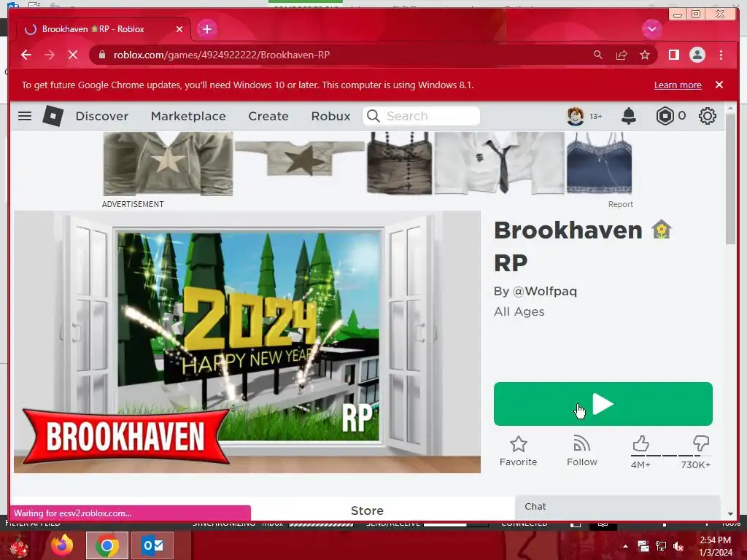Dislike the game with thumbs down

(701, 444)
